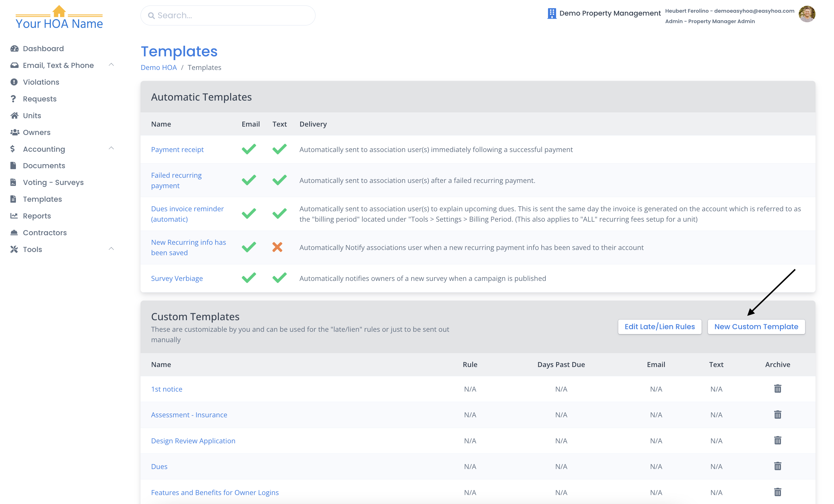Click the Demo Property Management building icon
The image size is (834, 504).
(552, 13)
